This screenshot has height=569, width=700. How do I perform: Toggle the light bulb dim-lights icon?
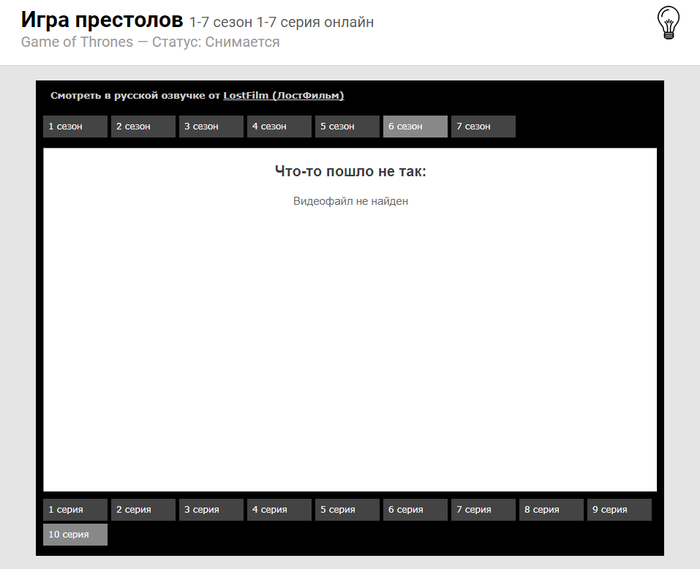pos(668,23)
